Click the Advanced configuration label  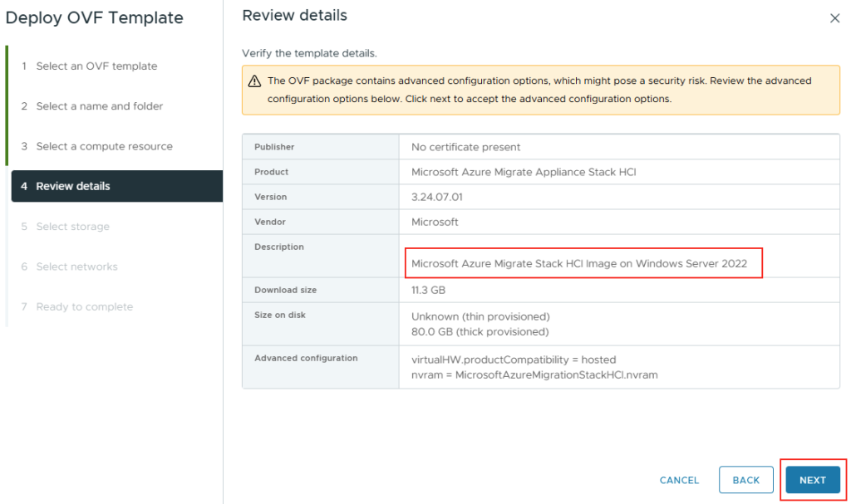pyautogui.click(x=306, y=358)
